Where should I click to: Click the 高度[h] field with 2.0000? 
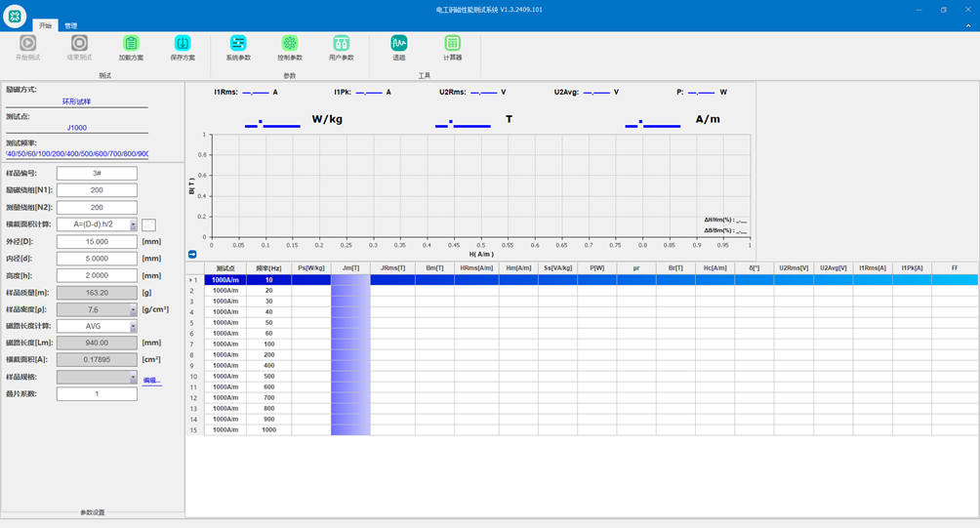97,275
